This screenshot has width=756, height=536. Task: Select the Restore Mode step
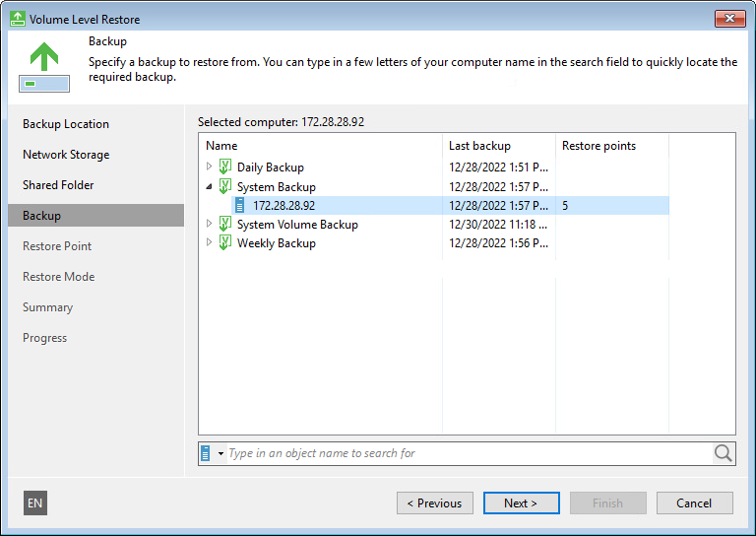pos(58,277)
